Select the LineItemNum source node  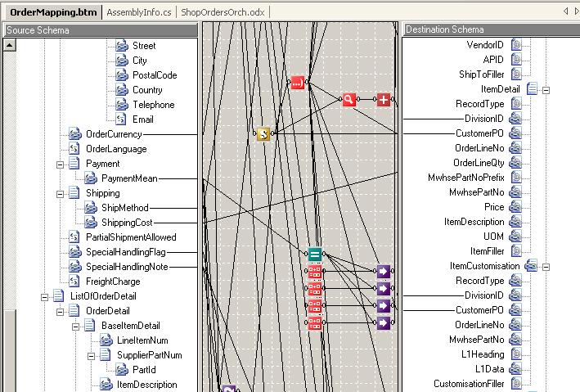tap(142, 340)
